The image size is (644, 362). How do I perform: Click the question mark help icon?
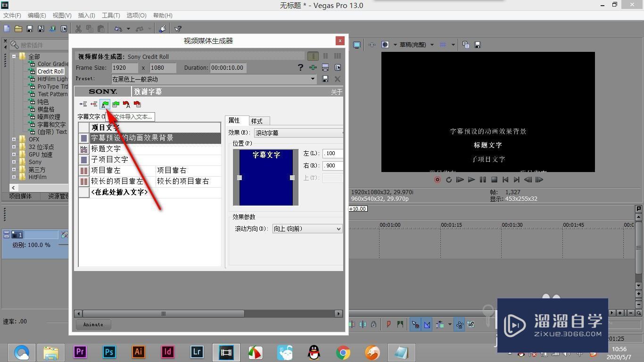tap(300, 67)
